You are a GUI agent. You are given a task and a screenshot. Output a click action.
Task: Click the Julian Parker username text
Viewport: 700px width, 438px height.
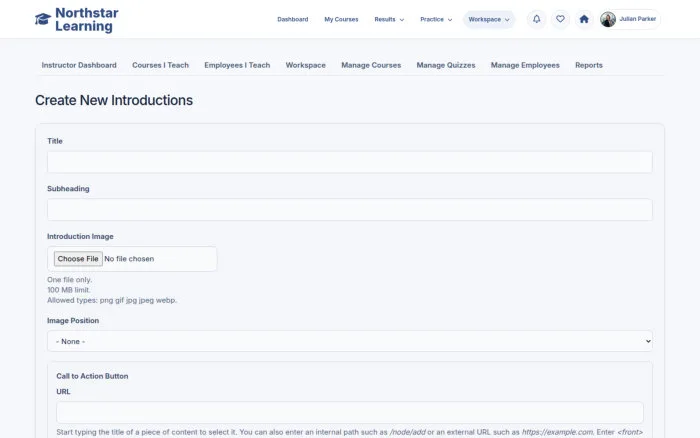(x=638, y=19)
